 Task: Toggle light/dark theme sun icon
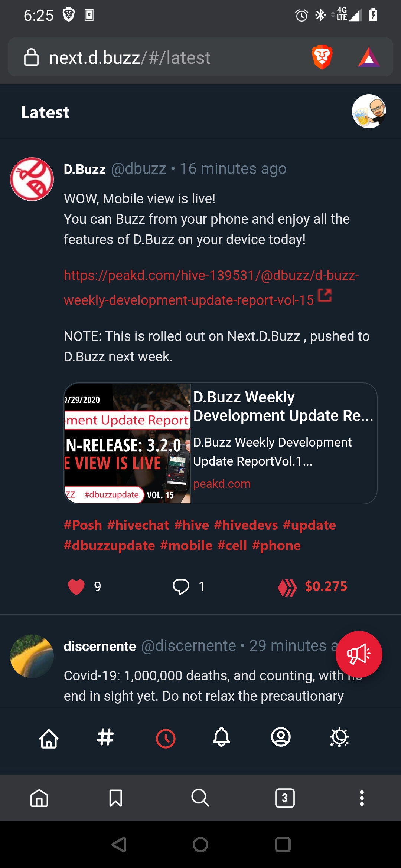339,737
